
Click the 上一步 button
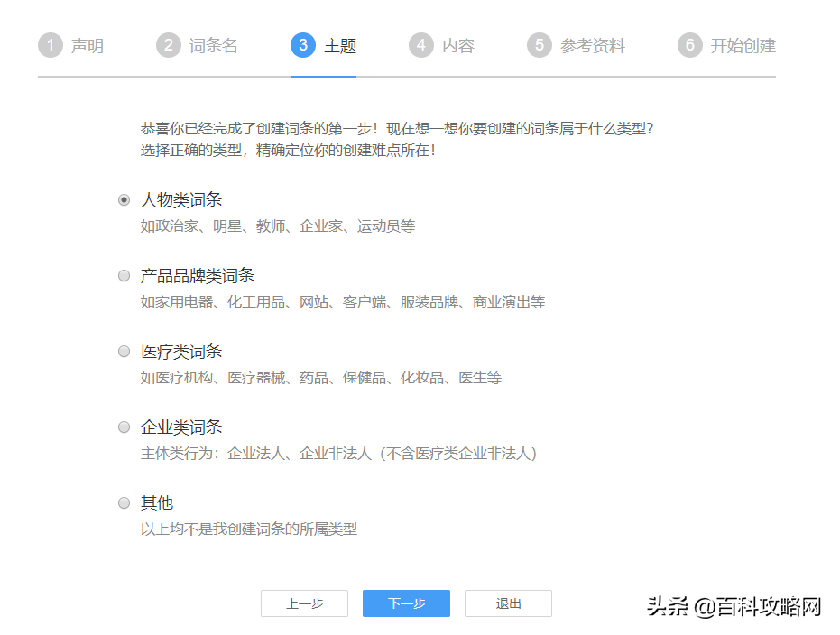click(305, 603)
